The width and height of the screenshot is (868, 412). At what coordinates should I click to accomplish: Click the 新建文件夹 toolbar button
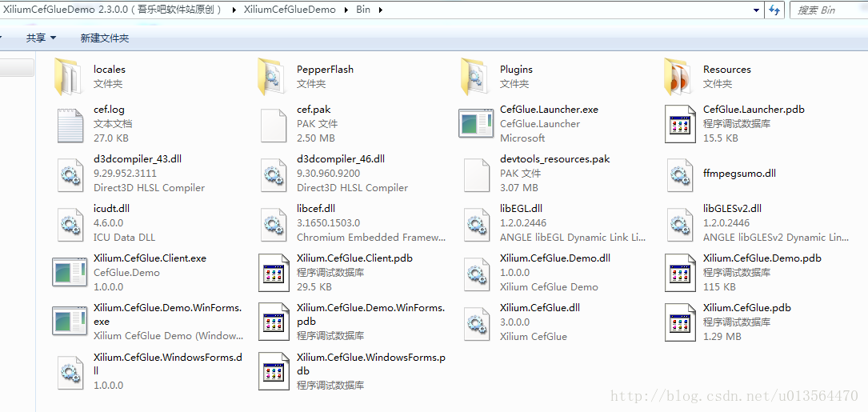tap(105, 38)
